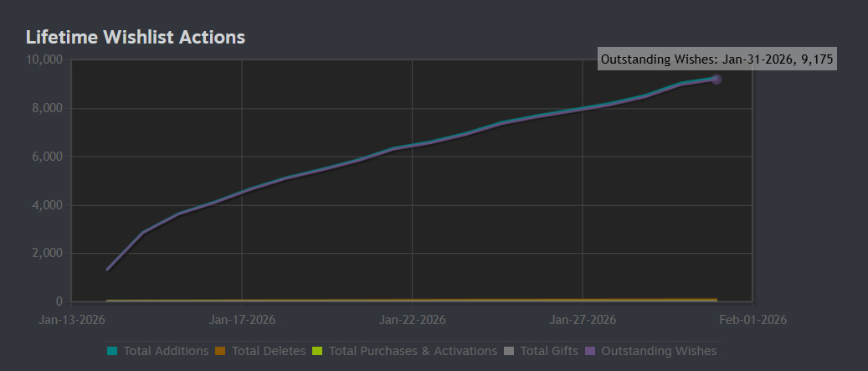Click the Jan-13-2026 x-axis label

pyautogui.click(x=72, y=320)
